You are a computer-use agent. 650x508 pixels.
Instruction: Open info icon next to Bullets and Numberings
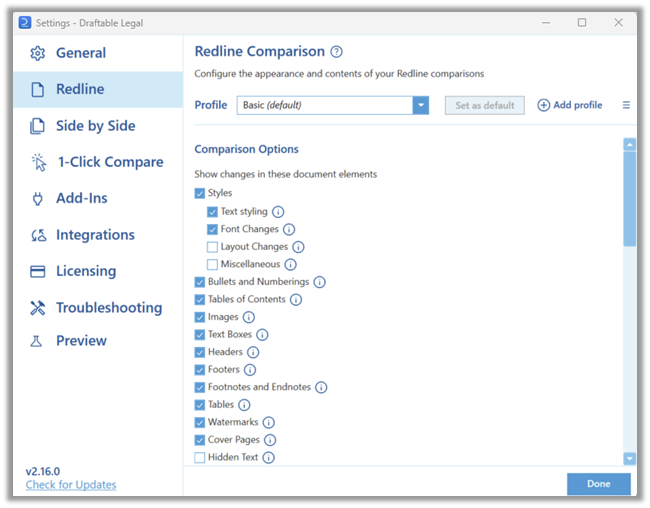[x=319, y=282]
